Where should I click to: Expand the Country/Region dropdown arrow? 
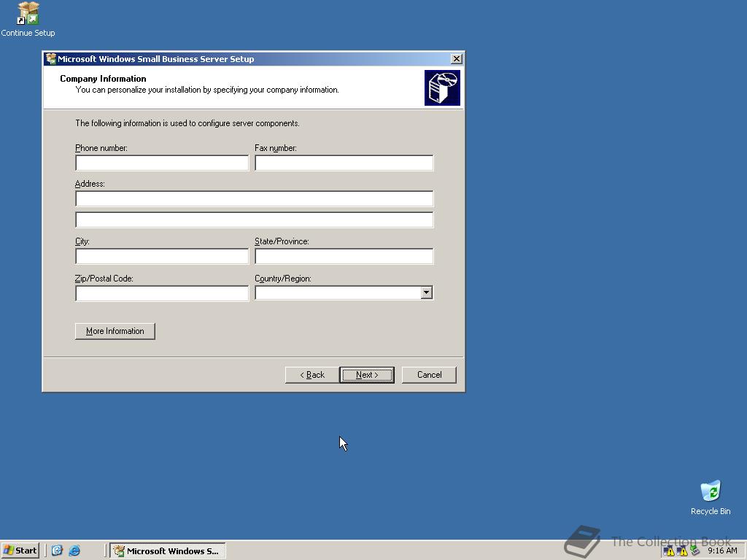click(426, 292)
